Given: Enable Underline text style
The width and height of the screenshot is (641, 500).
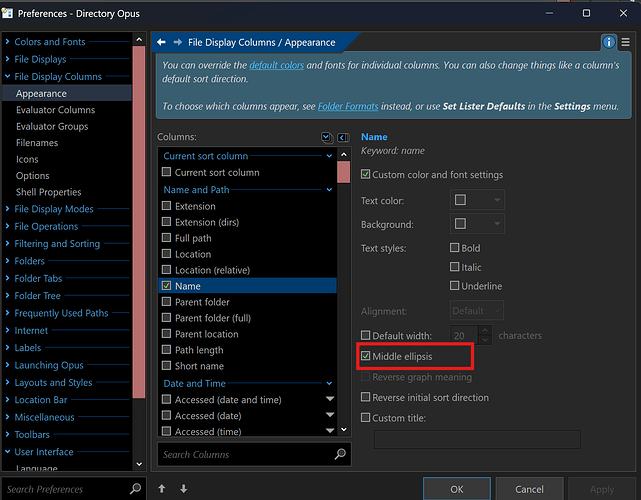Looking at the screenshot, I should [x=454, y=285].
